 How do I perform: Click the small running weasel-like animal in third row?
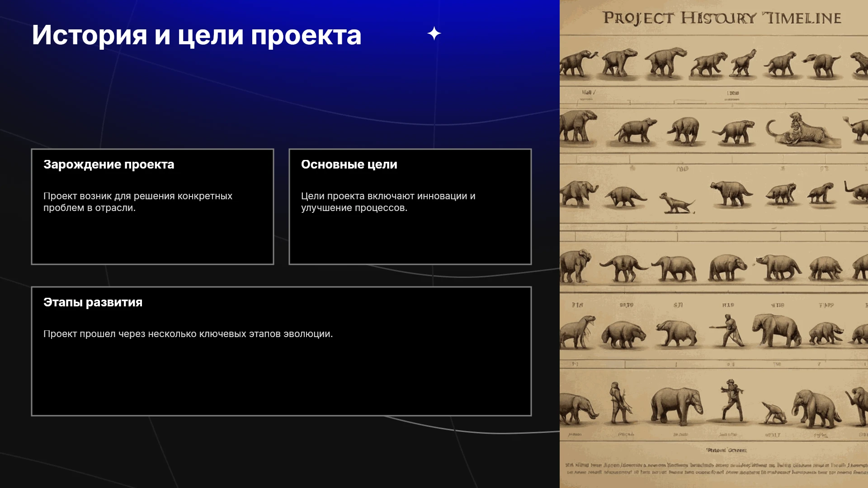[x=676, y=202]
